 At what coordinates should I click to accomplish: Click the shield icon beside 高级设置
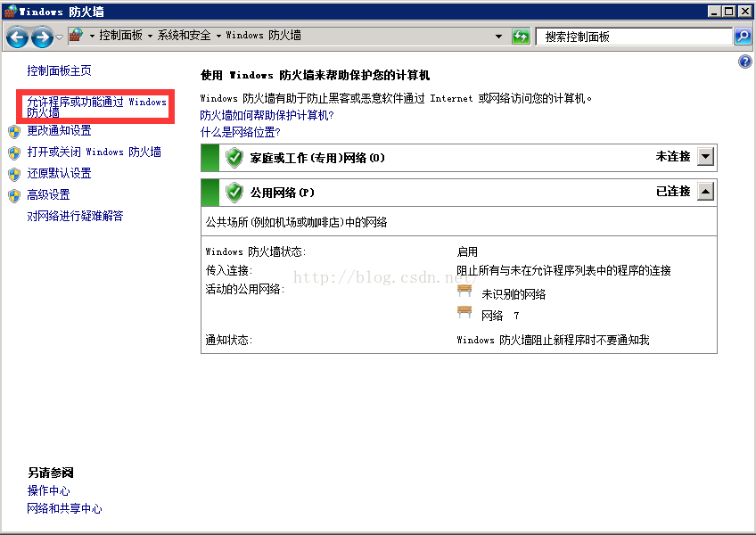(x=14, y=195)
